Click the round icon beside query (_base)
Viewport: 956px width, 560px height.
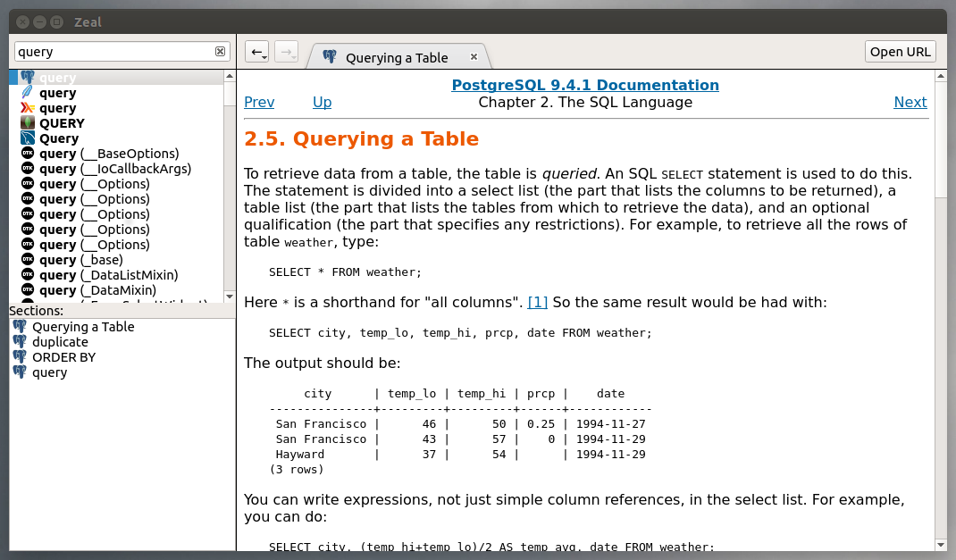coord(28,260)
